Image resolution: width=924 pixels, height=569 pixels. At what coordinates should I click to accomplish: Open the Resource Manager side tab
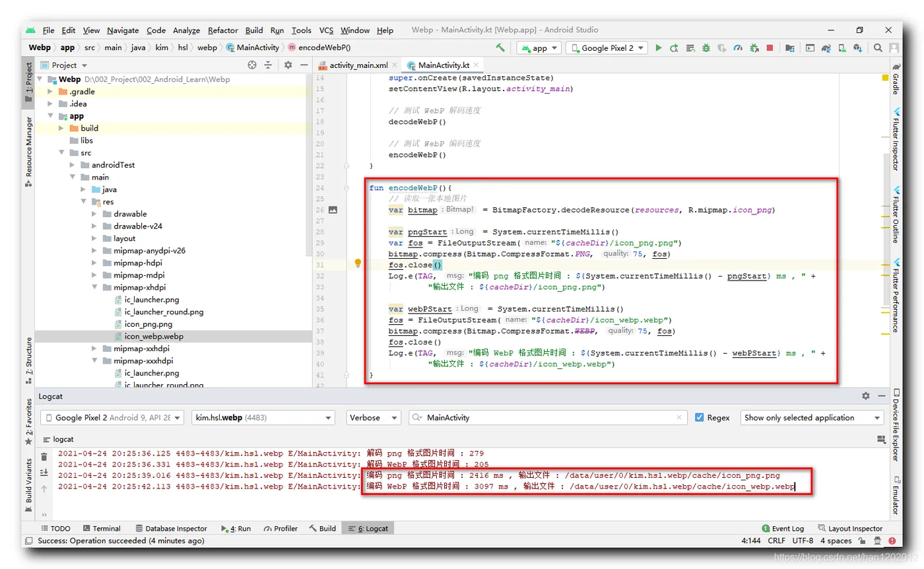tap(28, 151)
